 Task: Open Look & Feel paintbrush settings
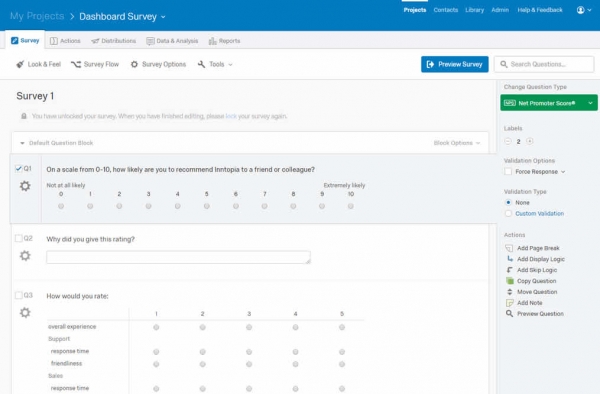[x=38, y=64]
